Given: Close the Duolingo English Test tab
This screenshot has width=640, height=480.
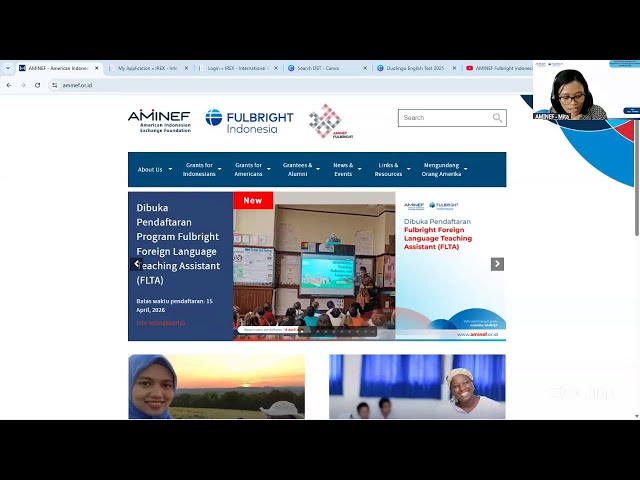Looking at the screenshot, I should pos(454,68).
